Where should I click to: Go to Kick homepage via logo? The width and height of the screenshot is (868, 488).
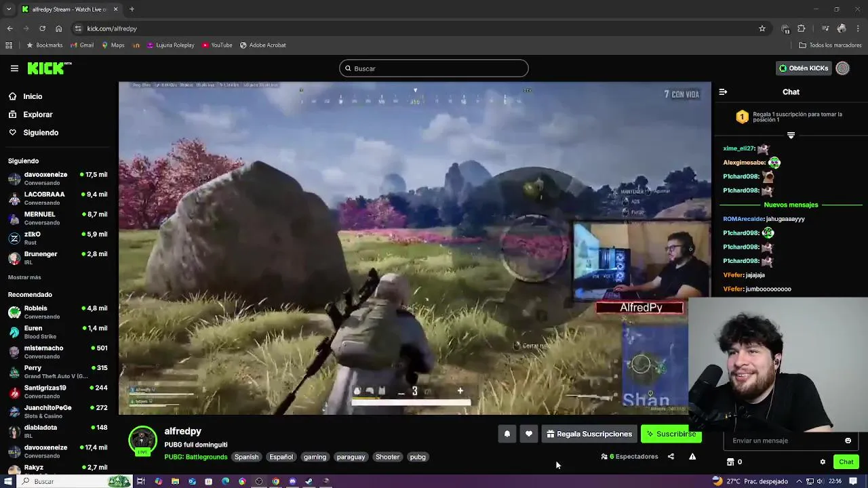point(49,68)
